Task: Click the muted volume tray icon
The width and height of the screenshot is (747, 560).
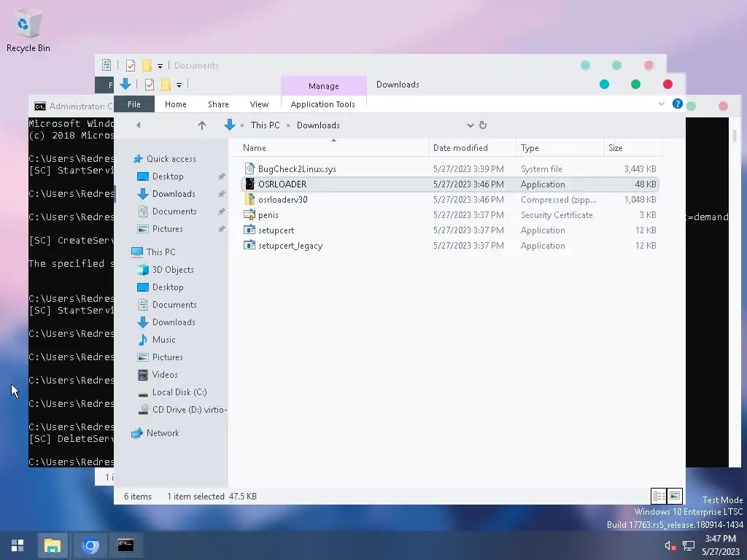Action: click(670, 545)
